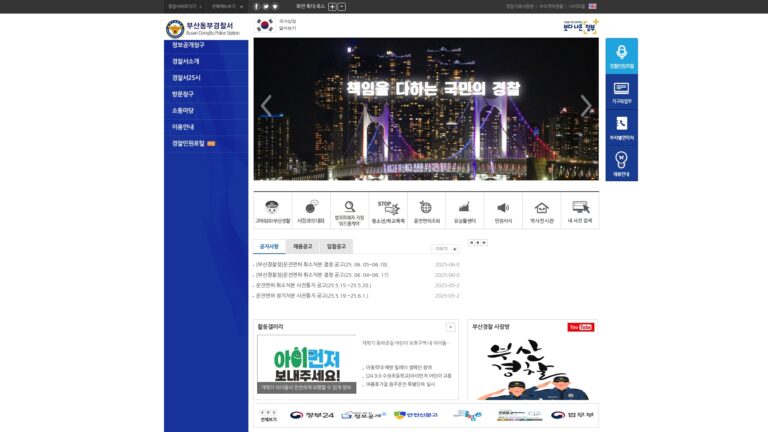Click the lightbulb icon in right sidebar
This screenshot has width=768, height=432.
[x=622, y=163]
